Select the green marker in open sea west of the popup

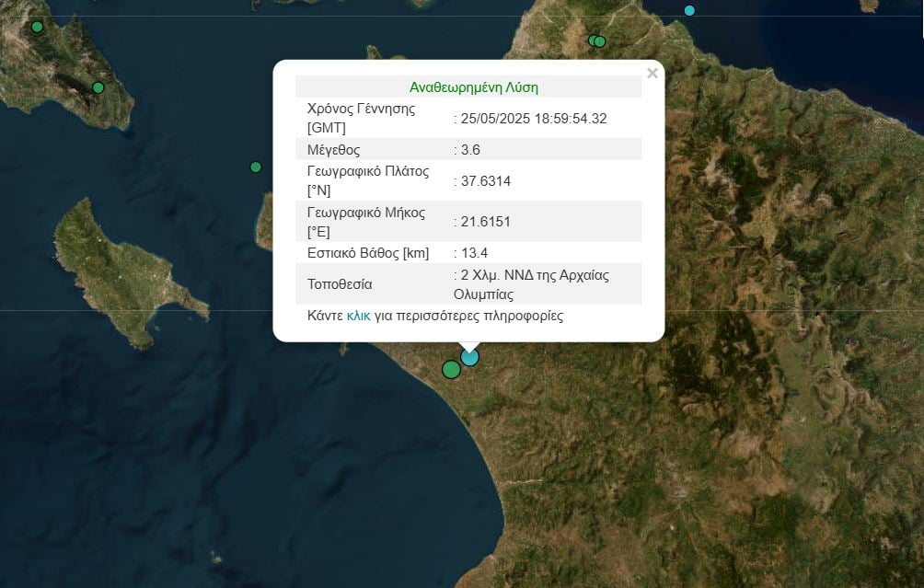pyautogui.click(x=256, y=167)
